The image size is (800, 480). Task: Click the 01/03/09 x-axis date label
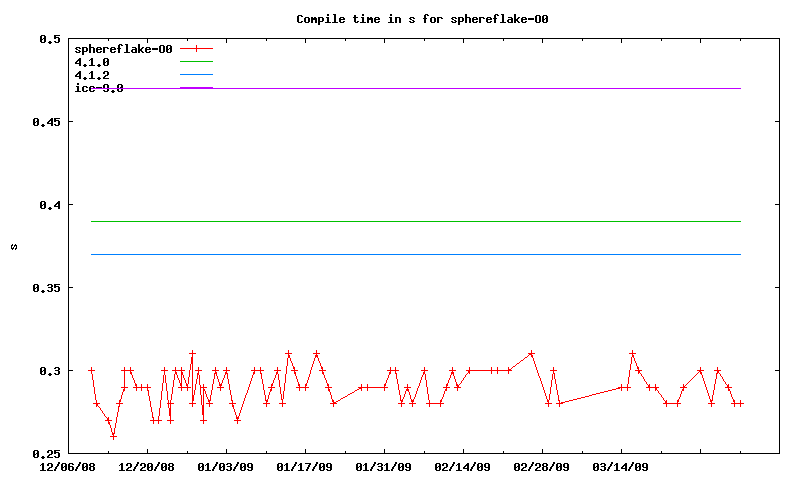pos(226,467)
